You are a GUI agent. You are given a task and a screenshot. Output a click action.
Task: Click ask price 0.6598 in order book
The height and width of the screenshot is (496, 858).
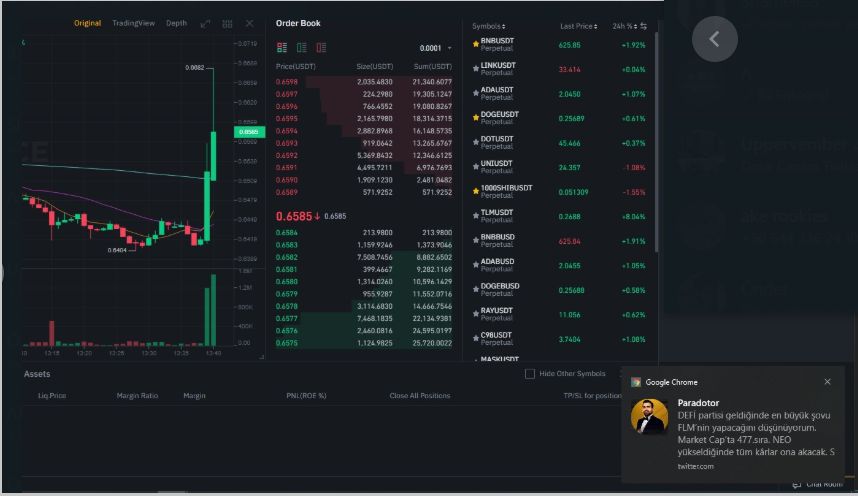[x=287, y=82]
